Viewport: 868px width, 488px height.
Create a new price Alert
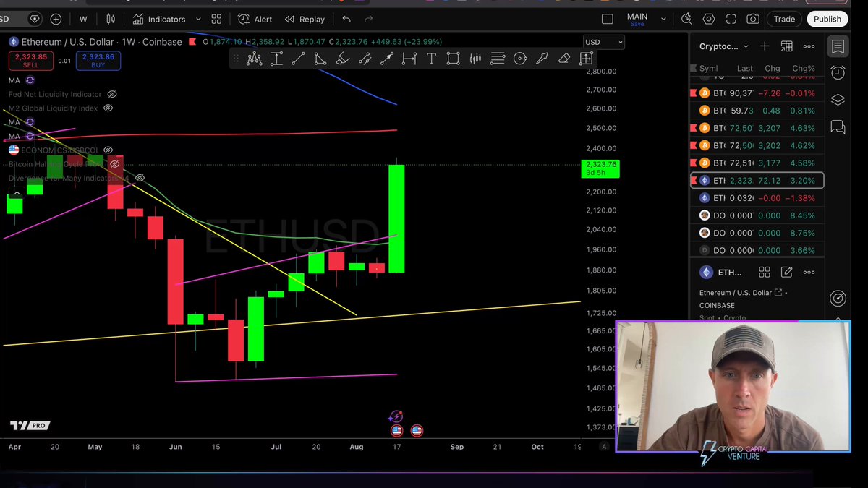pyautogui.click(x=255, y=20)
